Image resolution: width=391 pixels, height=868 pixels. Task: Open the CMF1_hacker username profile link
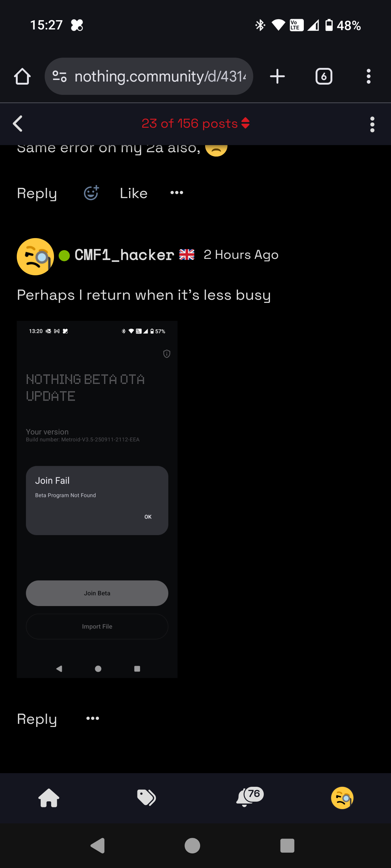click(124, 255)
